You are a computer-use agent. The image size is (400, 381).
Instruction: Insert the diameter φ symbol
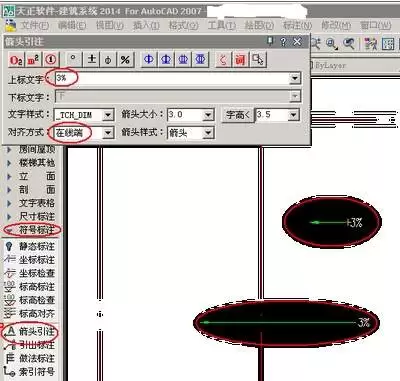point(108,60)
